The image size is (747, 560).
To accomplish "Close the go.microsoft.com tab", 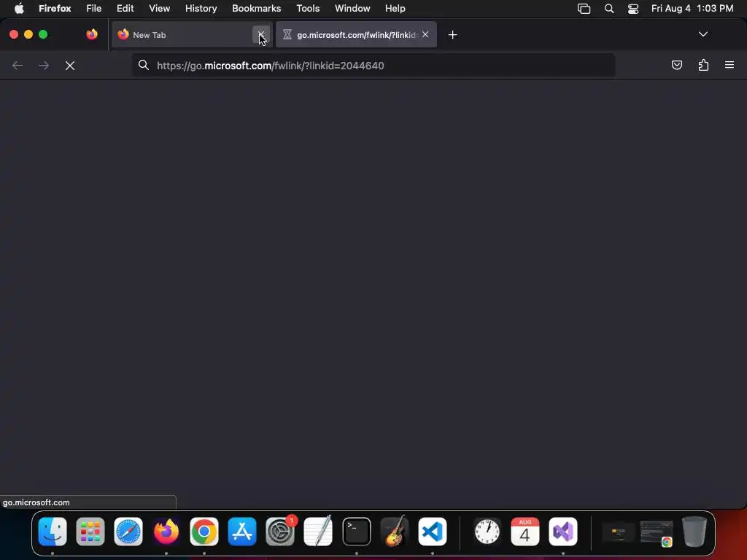I will coord(425,35).
